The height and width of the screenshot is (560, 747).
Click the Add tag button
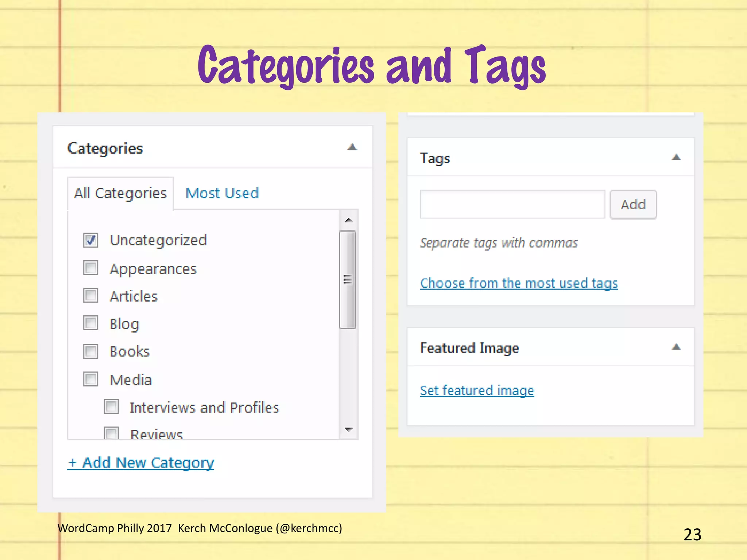click(633, 204)
